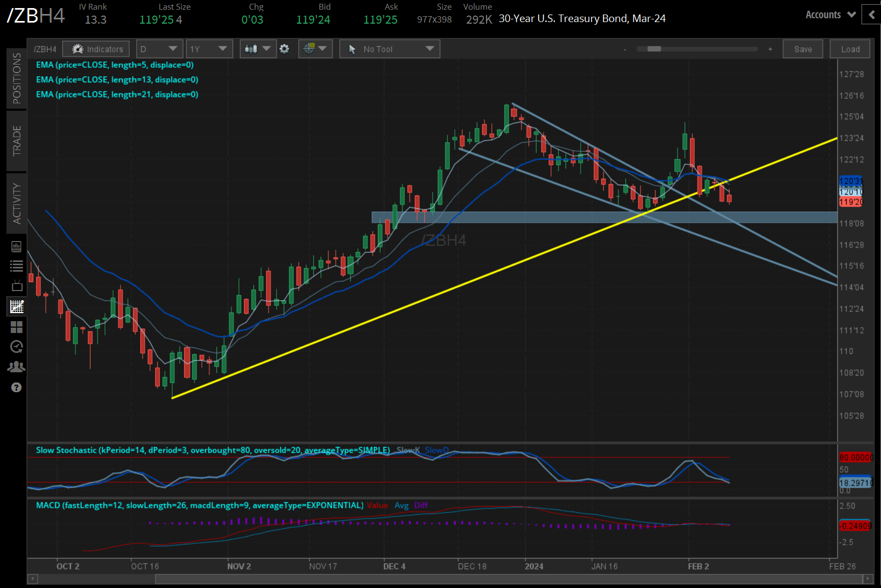Expand the 1Y range dropdown
Viewport: 881px width, 588px height.
(x=209, y=48)
